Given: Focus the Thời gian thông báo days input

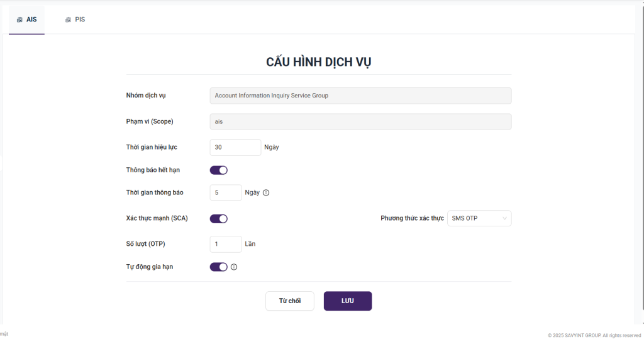Looking at the screenshot, I should (x=225, y=192).
